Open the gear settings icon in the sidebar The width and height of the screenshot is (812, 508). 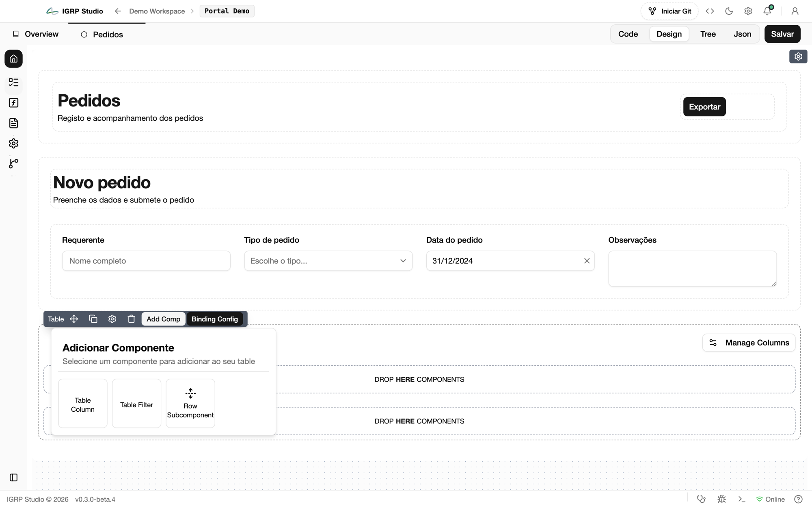coord(13,143)
